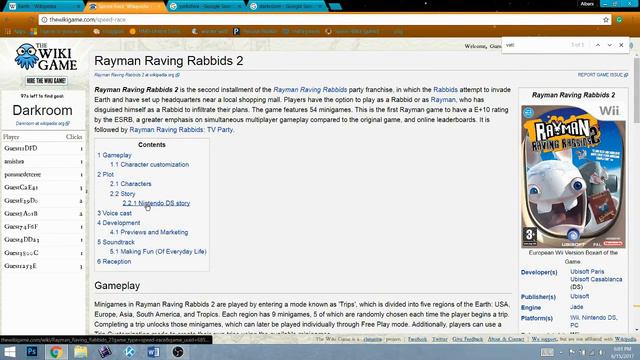Jump to 2.2.1 Nintendo DS story

coord(156,203)
